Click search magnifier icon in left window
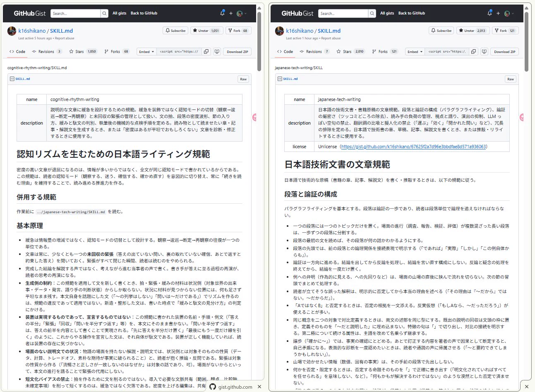The image size is (535, 392). pos(104,13)
